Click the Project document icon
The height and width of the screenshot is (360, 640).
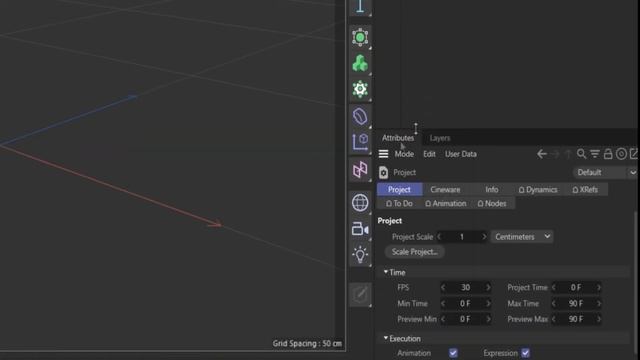click(x=383, y=173)
